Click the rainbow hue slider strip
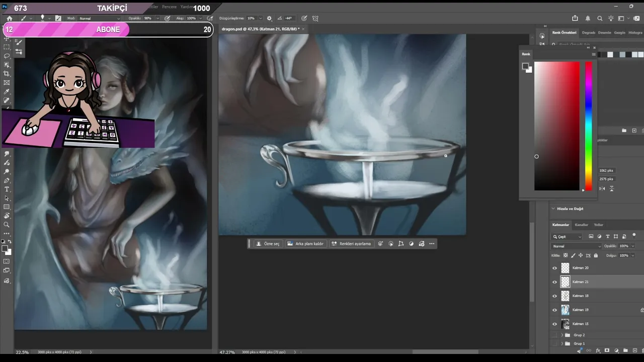This screenshot has height=362, width=644. (x=589, y=126)
